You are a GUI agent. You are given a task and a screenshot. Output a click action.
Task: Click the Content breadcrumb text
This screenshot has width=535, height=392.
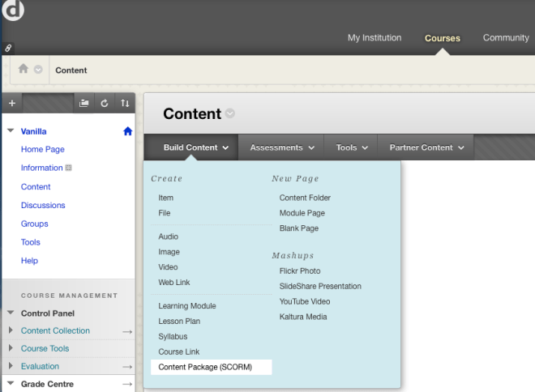[71, 70]
